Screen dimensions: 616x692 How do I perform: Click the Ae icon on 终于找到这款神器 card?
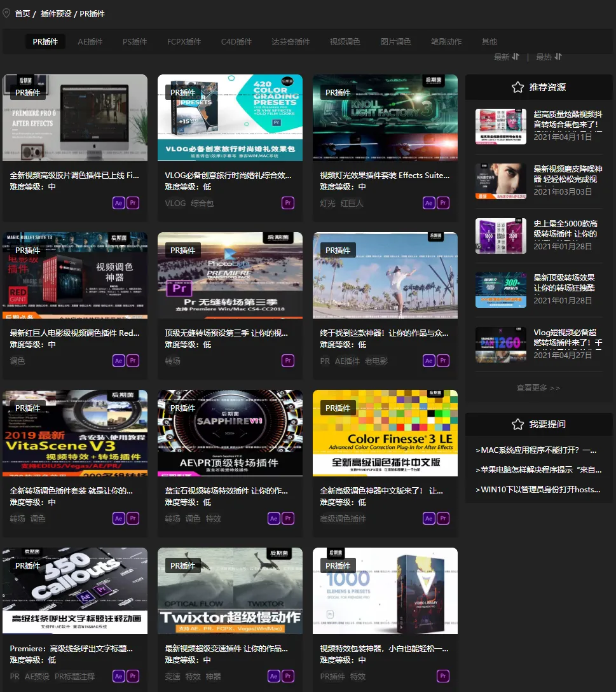point(429,361)
